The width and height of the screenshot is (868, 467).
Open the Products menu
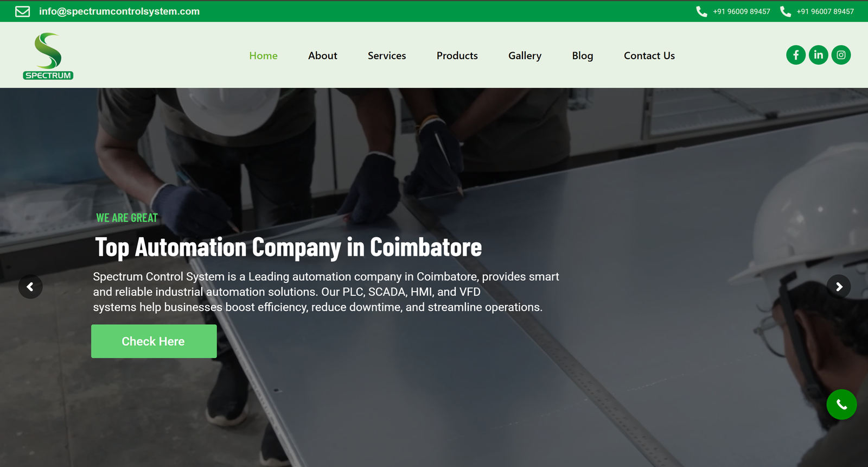pos(457,55)
